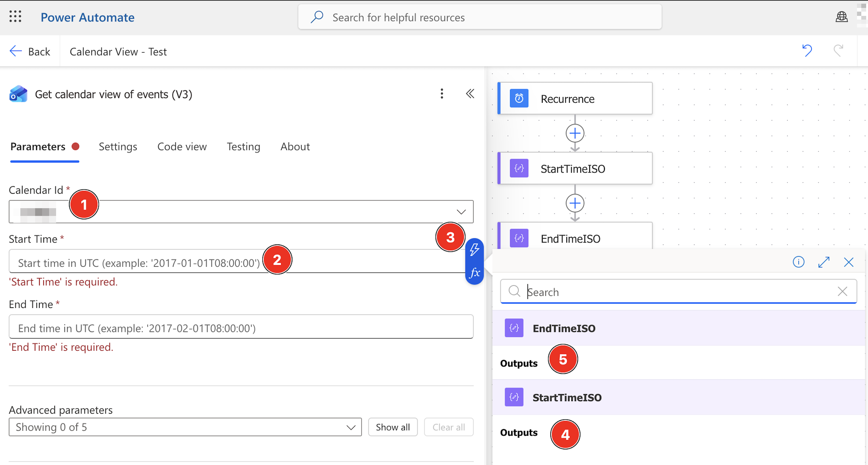
Task: Switch to the Settings tab
Action: pyautogui.click(x=118, y=147)
